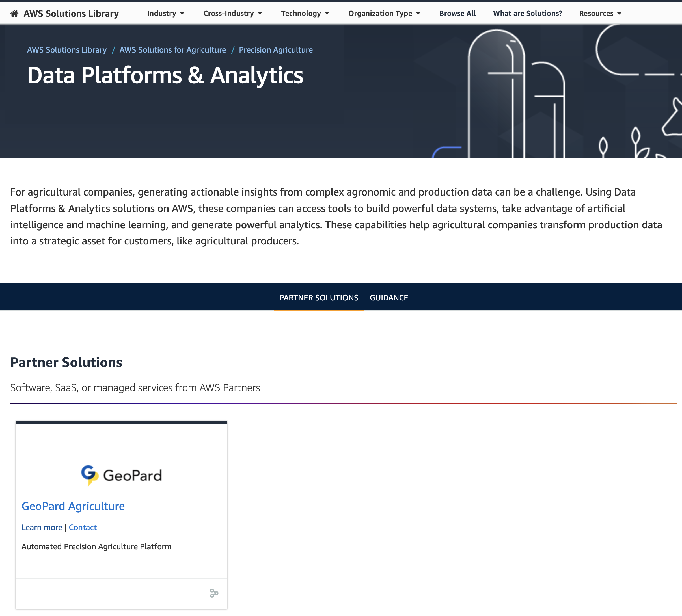The height and width of the screenshot is (616, 682).
Task: Open the Organization Type dropdown
Action: click(x=384, y=13)
